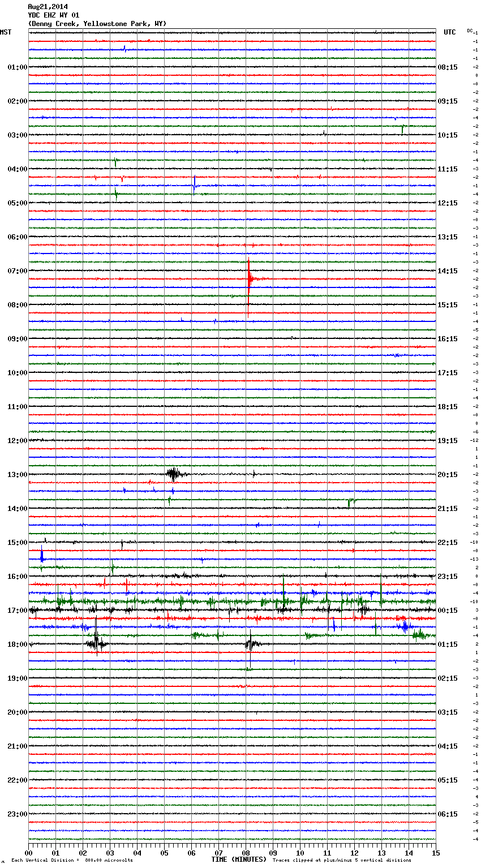
Task: Select the 01:00 MST time label
Action: coord(17,67)
